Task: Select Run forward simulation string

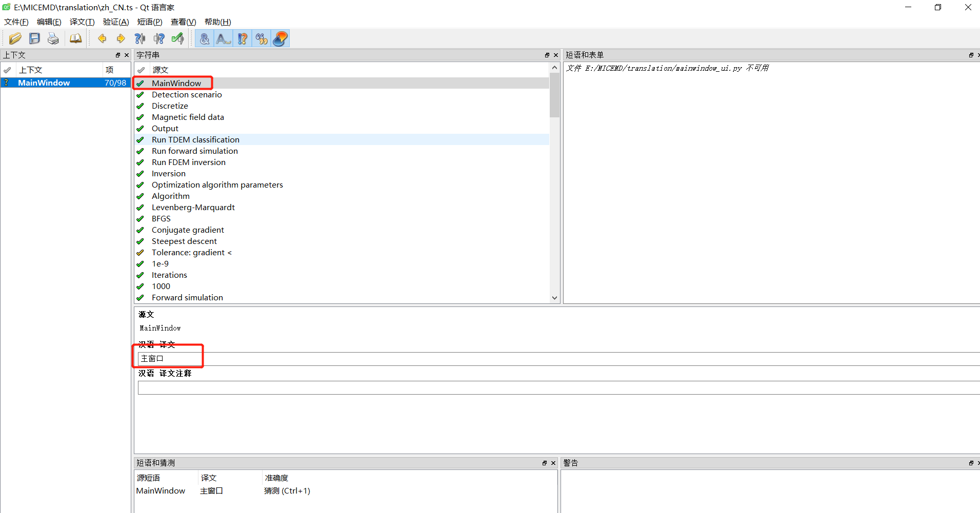Action: 342,151
